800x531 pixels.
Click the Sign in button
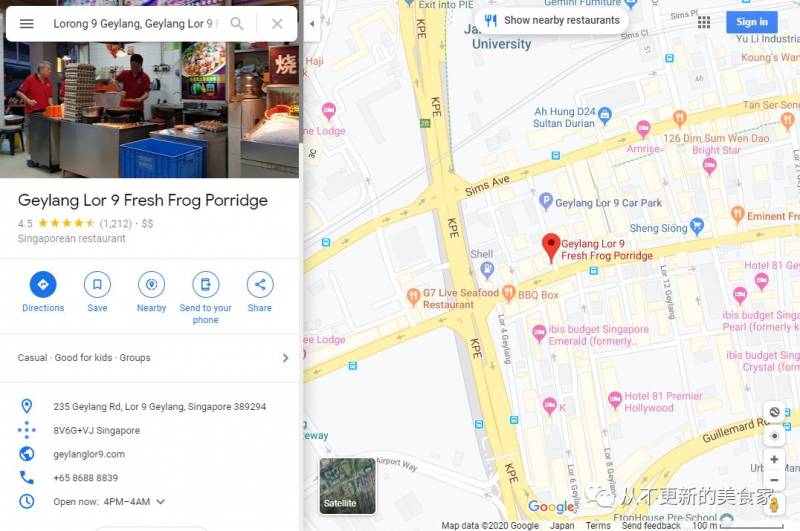coord(752,22)
